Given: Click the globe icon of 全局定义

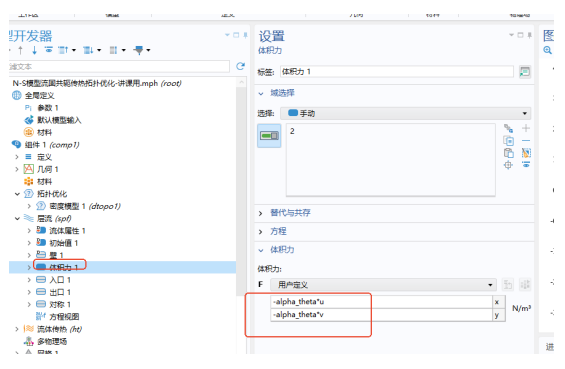Looking at the screenshot, I should pyautogui.click(x=17, y=95).
